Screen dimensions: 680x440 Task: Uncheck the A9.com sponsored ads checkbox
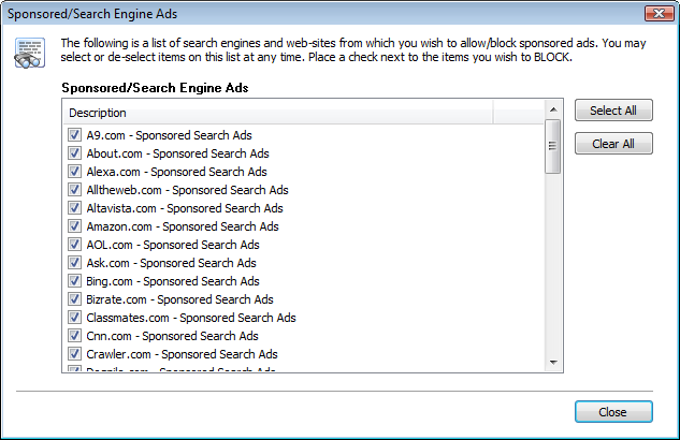[75, 135]
